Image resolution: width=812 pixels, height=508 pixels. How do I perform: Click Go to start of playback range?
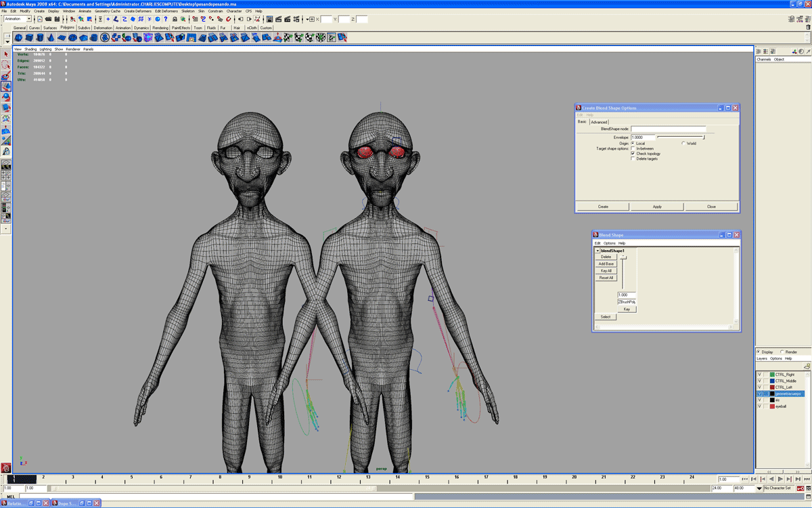click(745, 479)
